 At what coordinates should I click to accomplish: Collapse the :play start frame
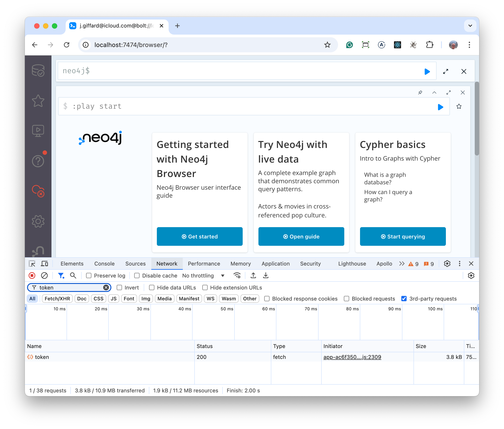pos(434,93)
